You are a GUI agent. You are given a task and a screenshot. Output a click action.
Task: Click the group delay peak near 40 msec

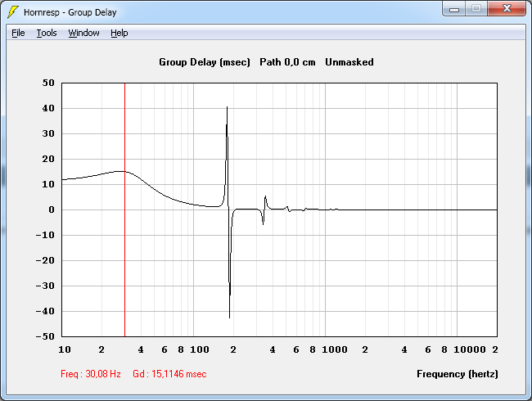point(227,108)
